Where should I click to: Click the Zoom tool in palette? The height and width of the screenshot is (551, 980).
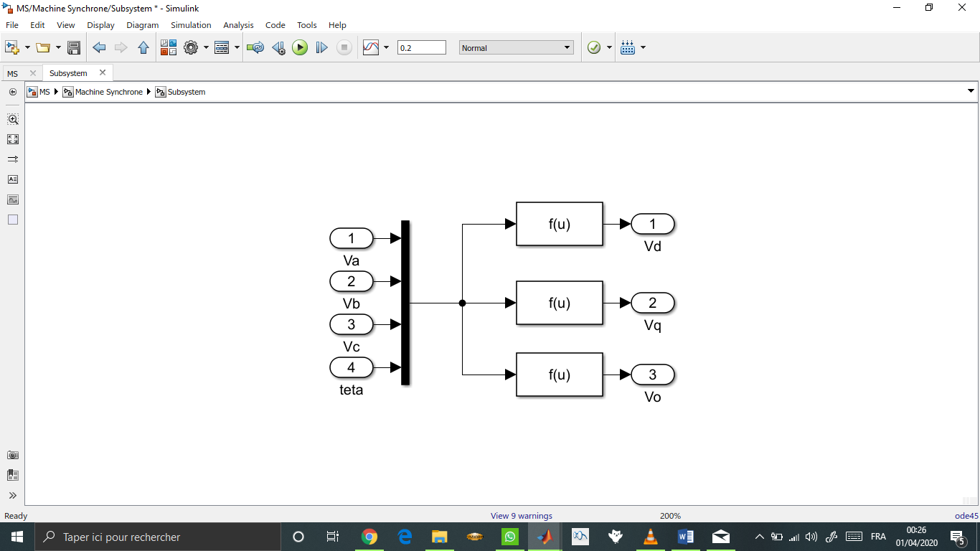click(13, 119)
